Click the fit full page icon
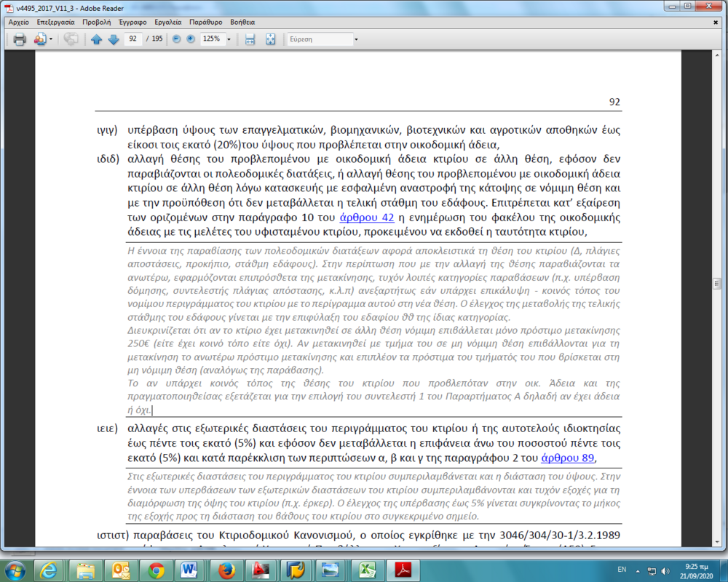The width and height of the screenshot is (728, 582). point(270,39)
